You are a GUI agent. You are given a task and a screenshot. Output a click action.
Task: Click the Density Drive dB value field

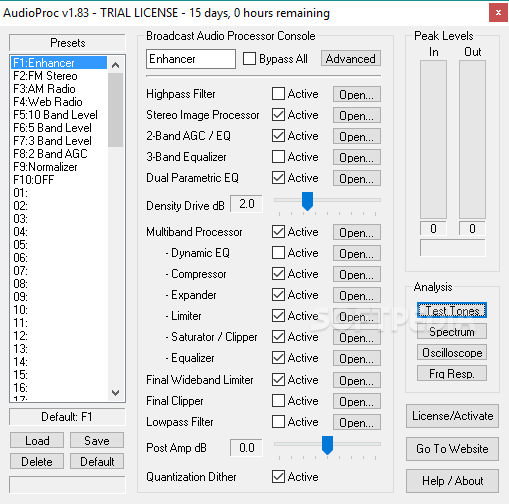[x=246, y=204]
